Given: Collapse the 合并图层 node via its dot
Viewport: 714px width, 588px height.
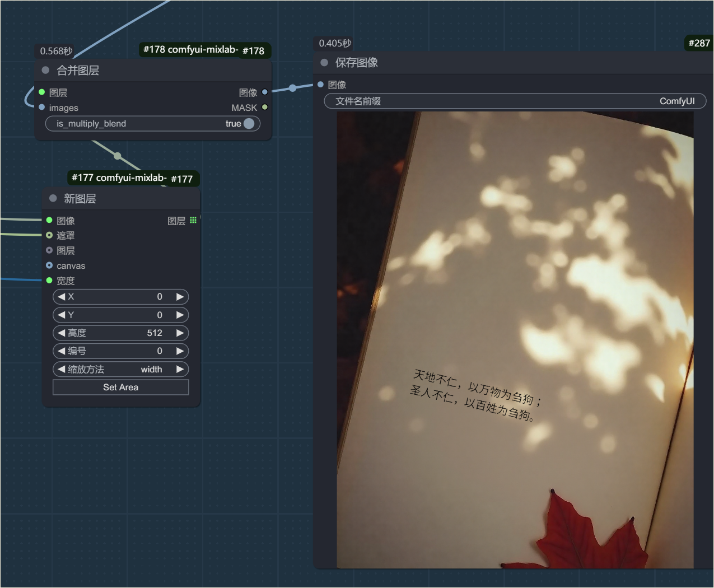Looking at the screenshot, I should pyautogui.click(x=45, y=70).
